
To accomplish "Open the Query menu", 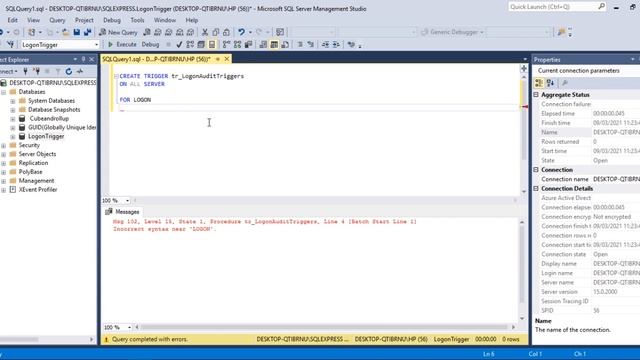I will (x=57, y=20).
